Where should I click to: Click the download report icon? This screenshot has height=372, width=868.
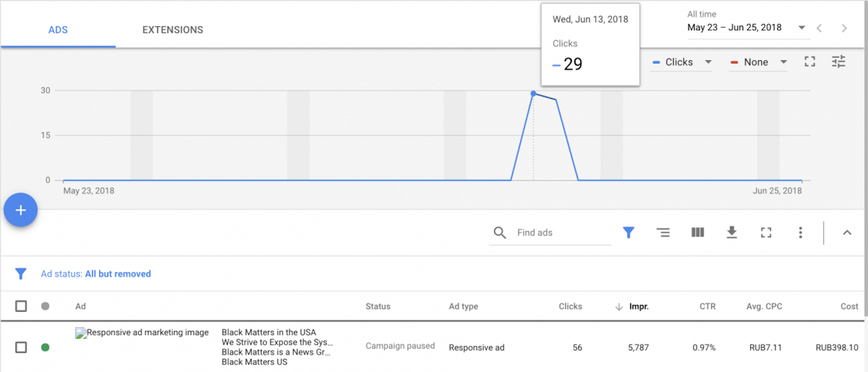point(731,232)
